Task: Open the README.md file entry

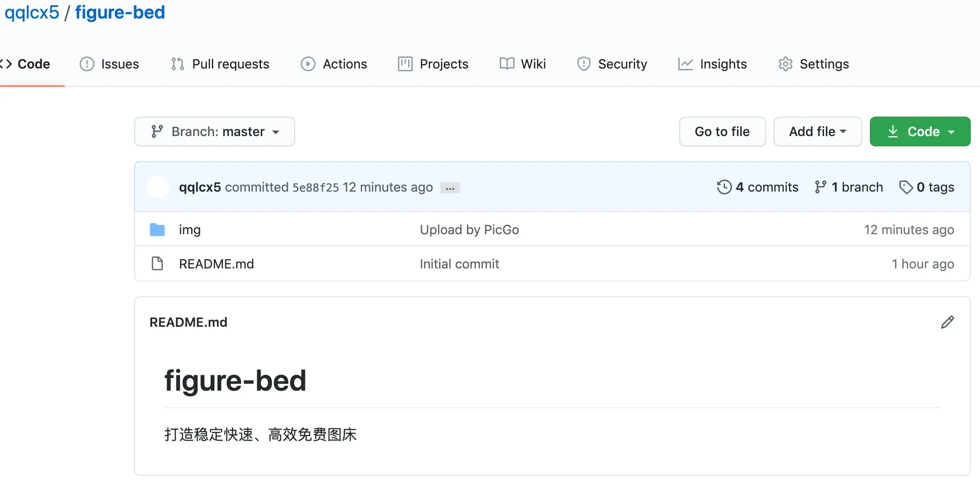Action: pyautogui.click(x=217, y=264)
